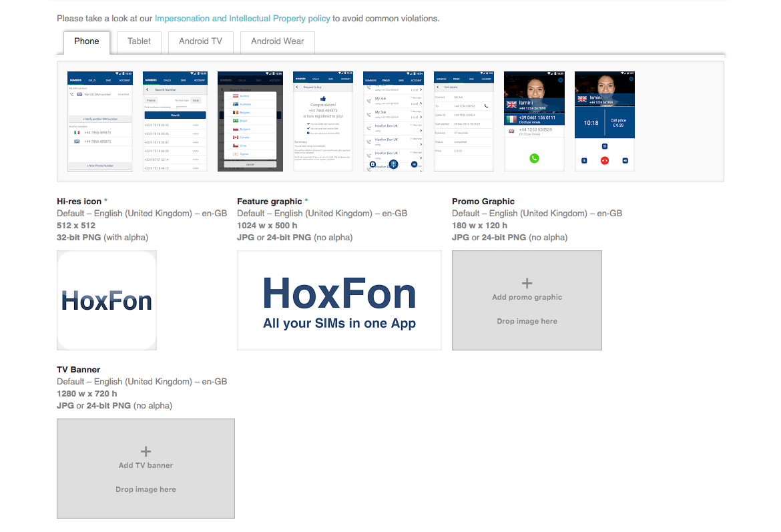The width and height of the screenshot is (781, 532).
Task: Select the SIM numbers list screenshot thumbnail
Action: click(100, 121)
